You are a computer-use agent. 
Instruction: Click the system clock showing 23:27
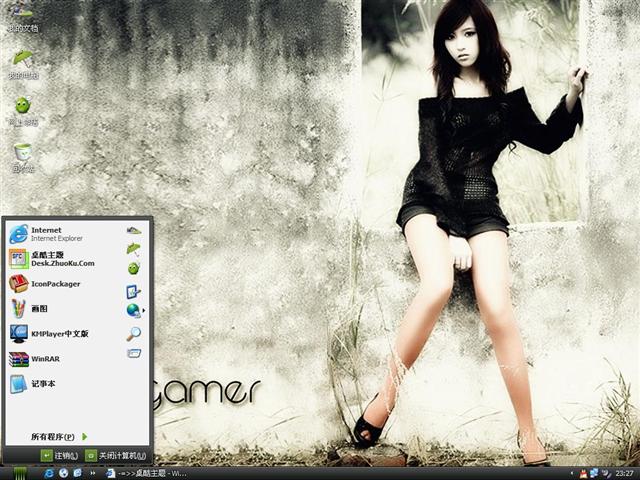622,472
